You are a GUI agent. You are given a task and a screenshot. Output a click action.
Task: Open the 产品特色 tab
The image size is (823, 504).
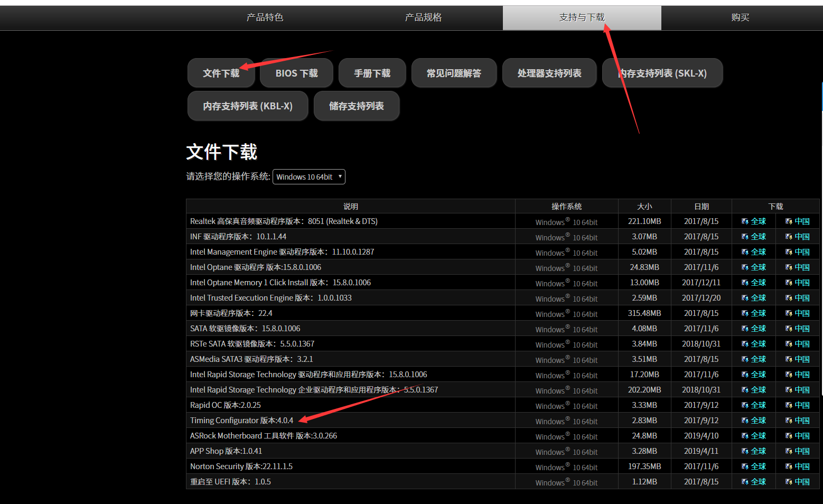pos(265,17)
